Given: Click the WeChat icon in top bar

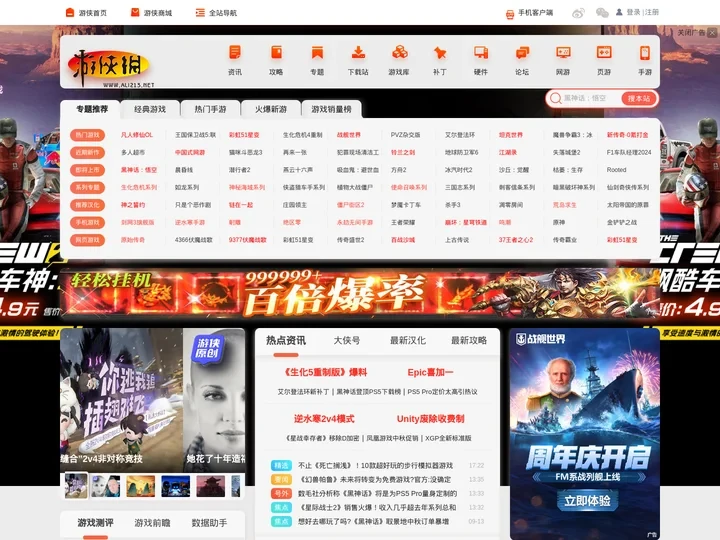Looking at the screenshot, I should pos(602,13).
